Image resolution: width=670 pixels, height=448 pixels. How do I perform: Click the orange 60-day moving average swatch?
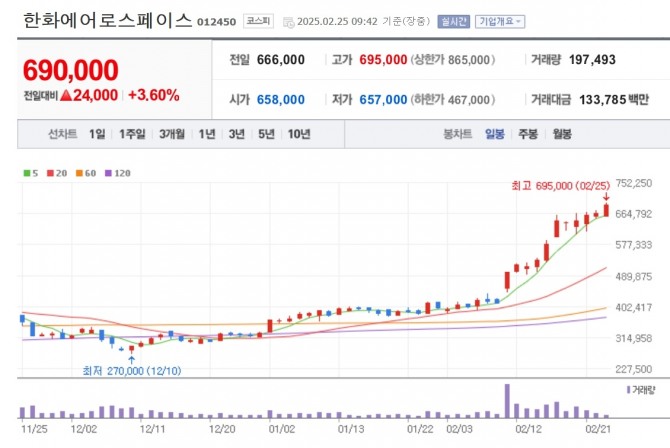pos(79,173)
